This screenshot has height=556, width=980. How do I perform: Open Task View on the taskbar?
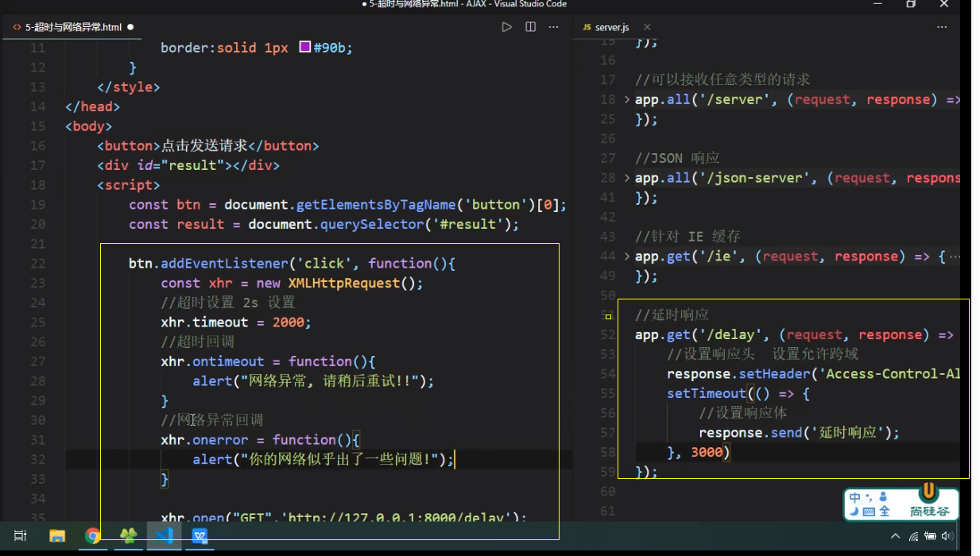(21, 536)
